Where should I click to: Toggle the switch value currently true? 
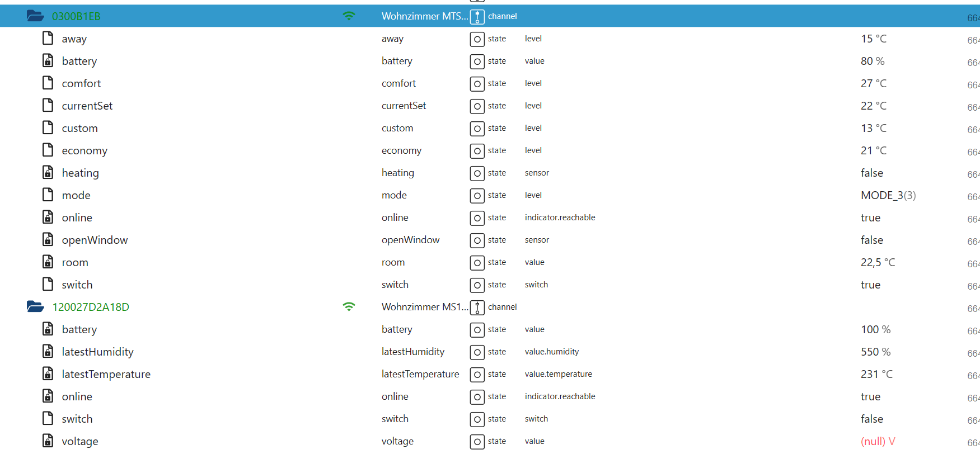pos(870,285)
